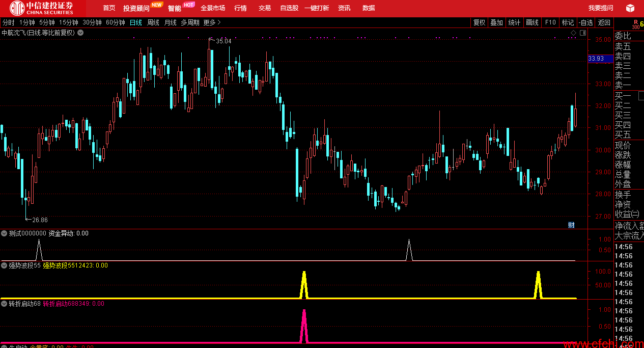Click the 26.86 low price label

[x=40, y=220]
